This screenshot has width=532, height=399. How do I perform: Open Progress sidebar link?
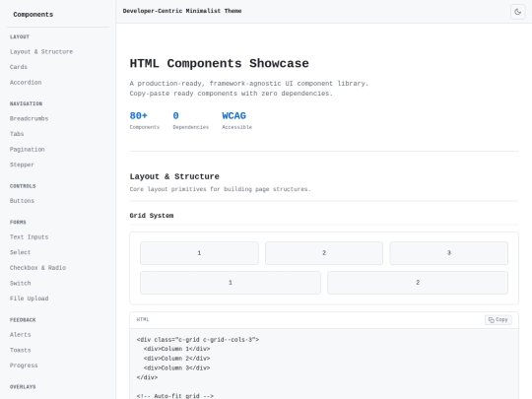[24, 366]
